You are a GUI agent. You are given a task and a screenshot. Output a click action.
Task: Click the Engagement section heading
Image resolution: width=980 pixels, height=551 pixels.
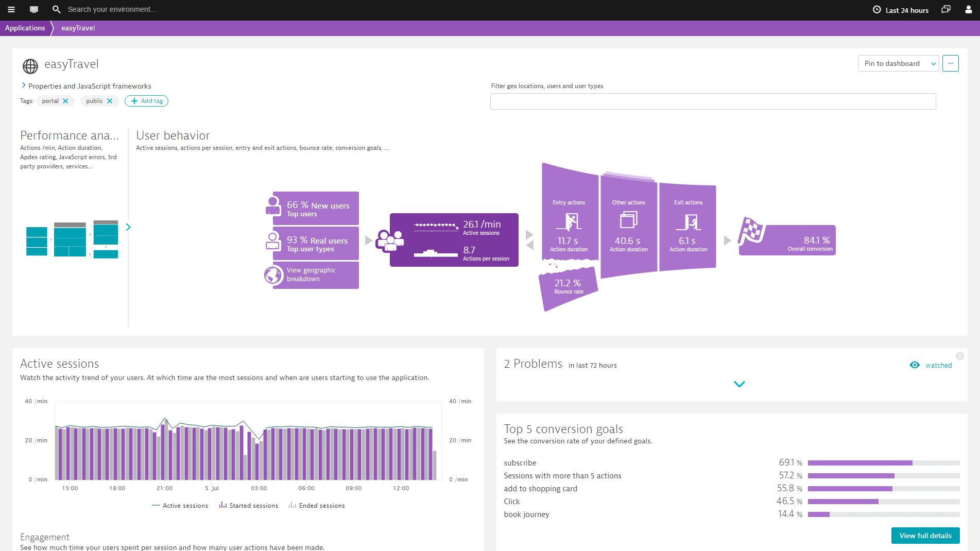[44, 537]
